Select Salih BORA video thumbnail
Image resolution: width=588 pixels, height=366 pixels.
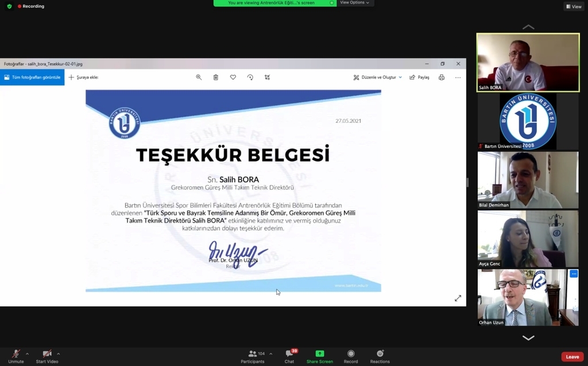[528, 63]
